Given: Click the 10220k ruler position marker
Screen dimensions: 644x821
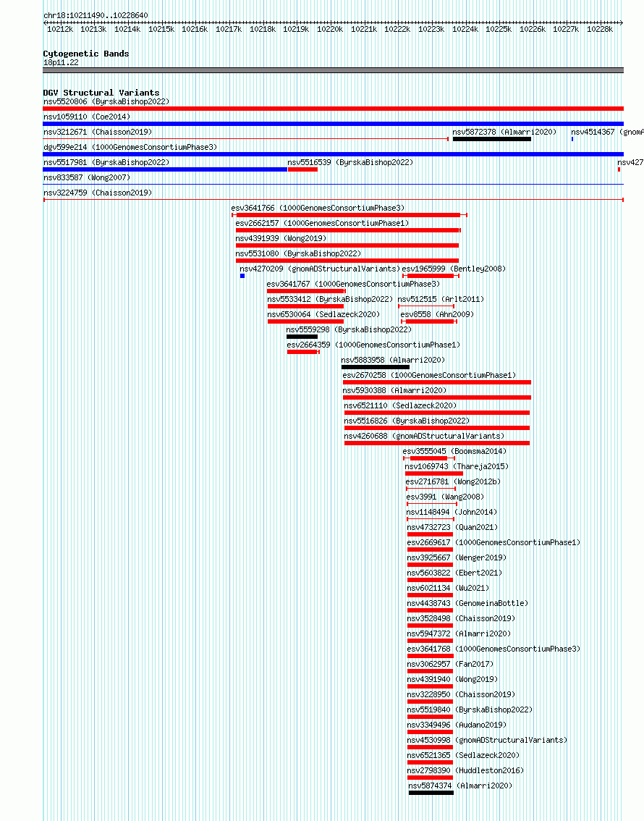Looking at the screenshot, I should click(330, 29).
